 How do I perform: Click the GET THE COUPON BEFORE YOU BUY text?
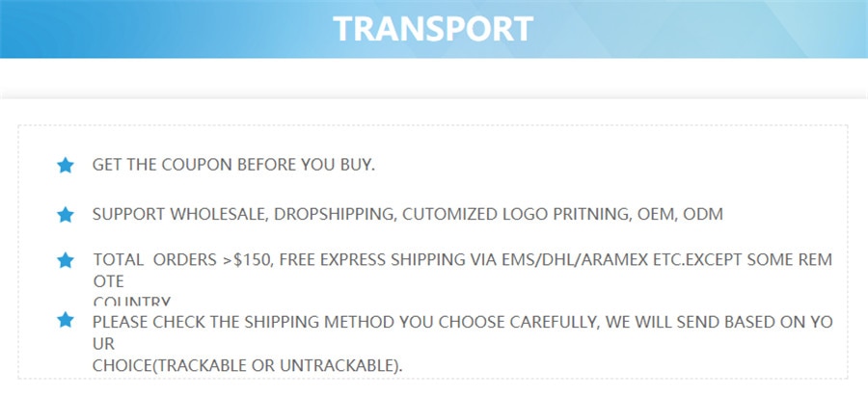[233, 165]
